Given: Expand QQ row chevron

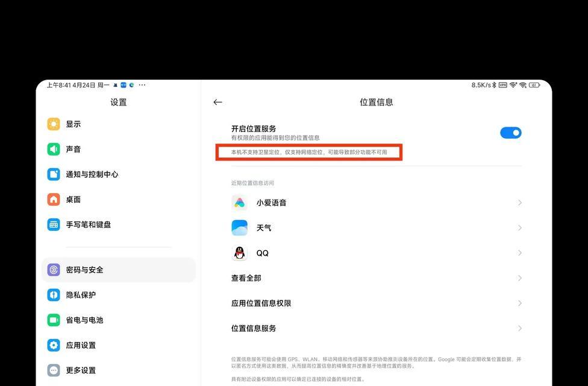Looking at the screenshot, I should (x=519, y=253).
